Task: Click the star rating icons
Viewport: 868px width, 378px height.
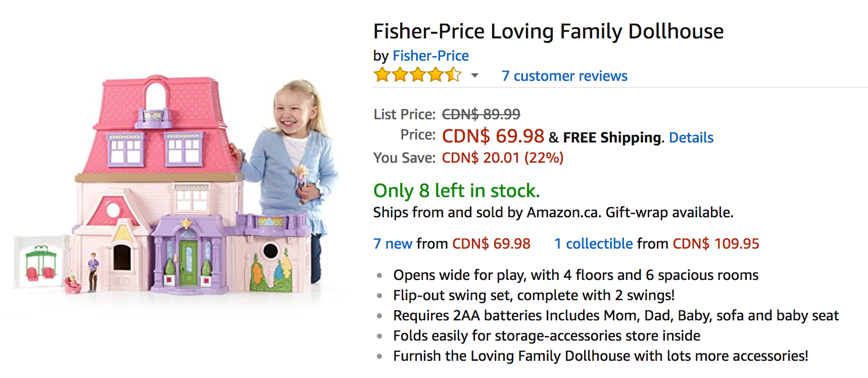Action: click(x=418, y=75)
